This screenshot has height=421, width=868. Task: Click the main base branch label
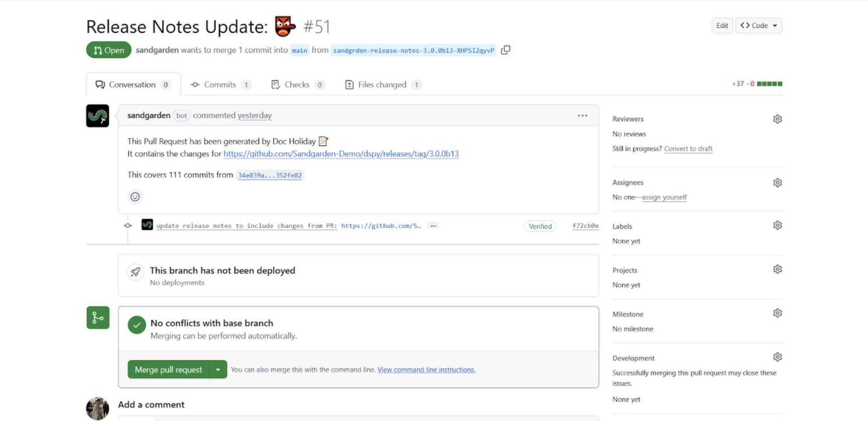pyautogui.click(x=299, y=50)
